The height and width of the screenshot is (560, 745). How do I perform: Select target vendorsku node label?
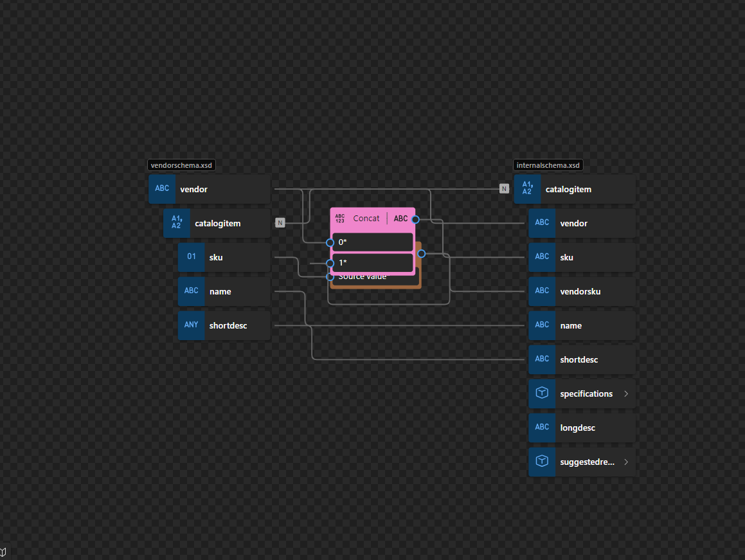click(580, 291)
